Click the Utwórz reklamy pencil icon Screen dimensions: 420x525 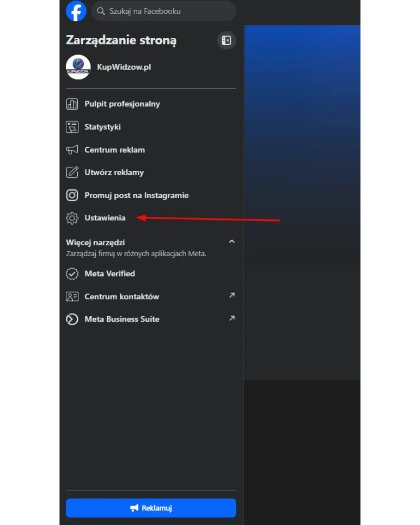pos(72,172)
